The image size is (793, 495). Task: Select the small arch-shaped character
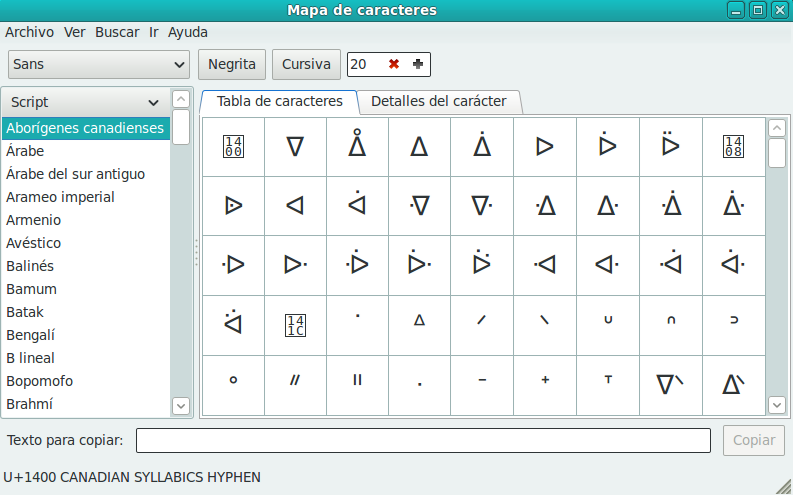click(671, 325)
